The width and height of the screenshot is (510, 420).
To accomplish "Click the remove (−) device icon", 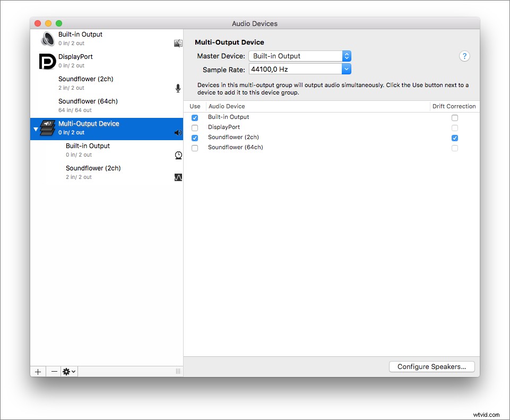I will (53, 371).
